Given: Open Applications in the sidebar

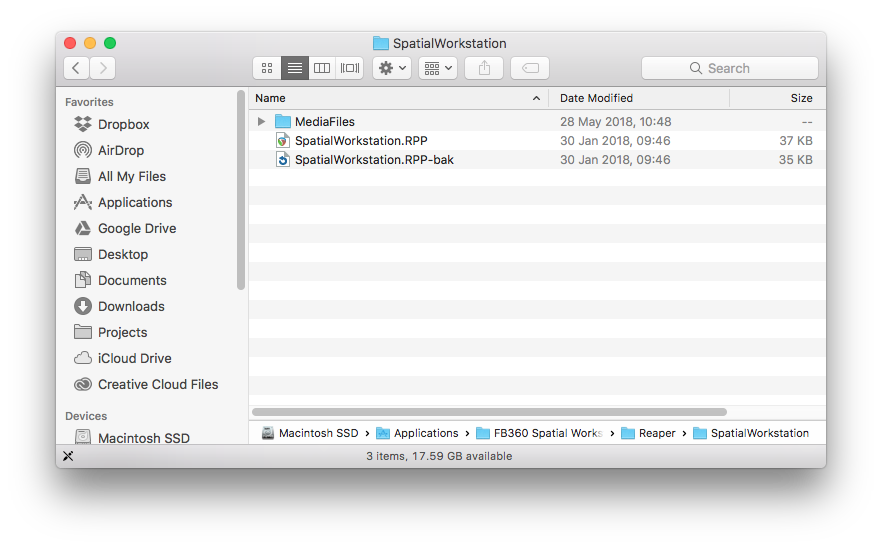Looking at the screenshot, I should (x=123, y=202).
